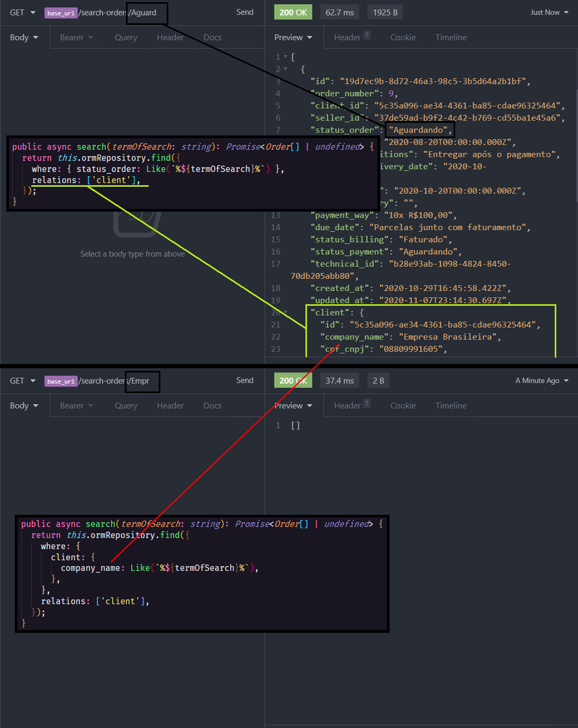
Task: Click the 1925 B response size tag
Action: coord(385,12)
